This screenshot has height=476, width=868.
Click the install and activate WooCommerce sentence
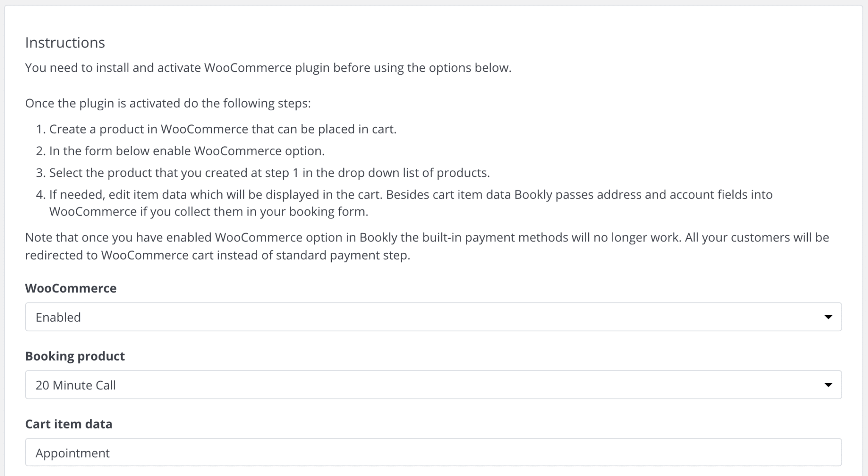(x=269, y=67)
